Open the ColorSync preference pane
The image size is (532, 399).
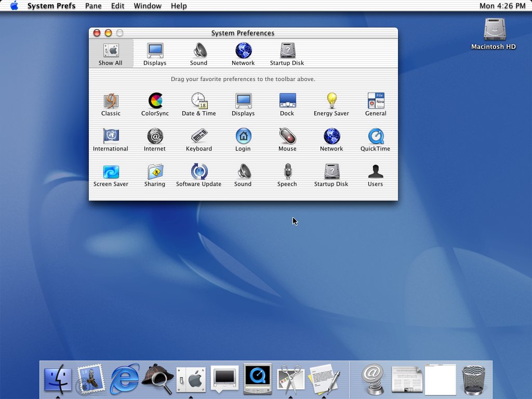[155, 104]
